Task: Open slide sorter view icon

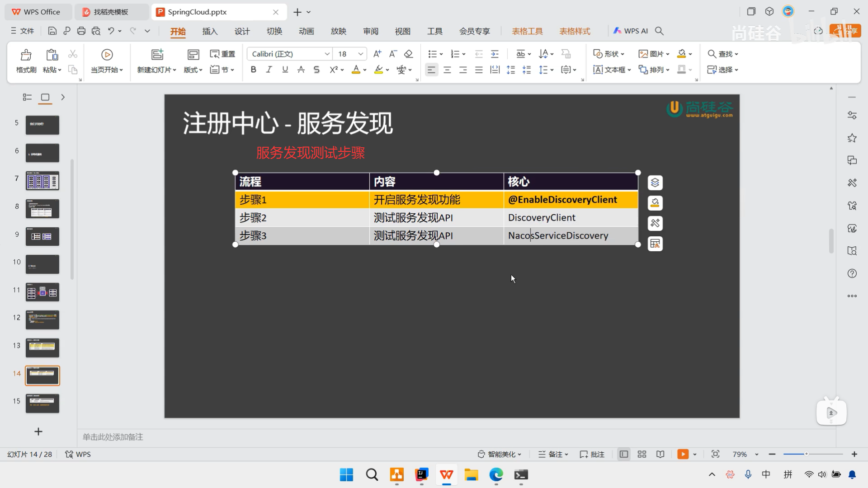Action: pyautogui.click(x=642, y=454)
